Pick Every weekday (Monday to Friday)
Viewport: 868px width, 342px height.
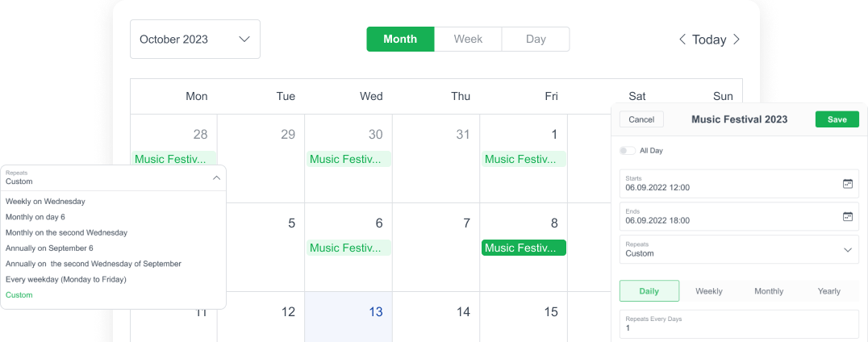click(66, 279)
